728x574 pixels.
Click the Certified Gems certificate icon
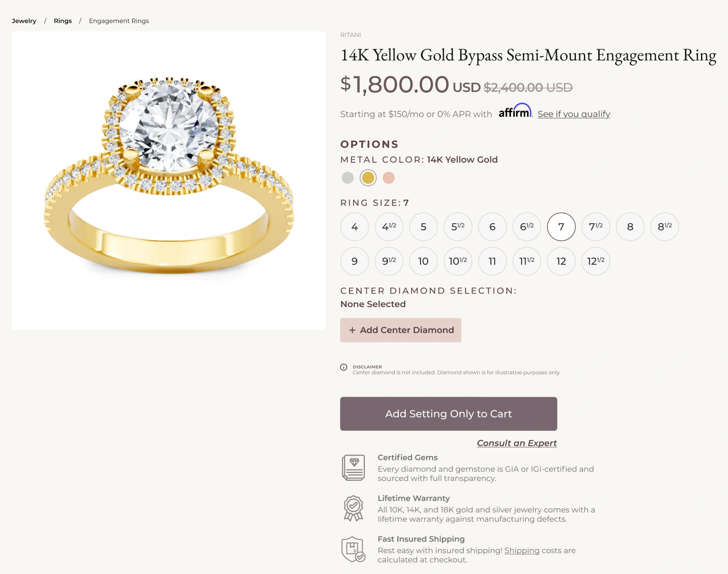353,467
